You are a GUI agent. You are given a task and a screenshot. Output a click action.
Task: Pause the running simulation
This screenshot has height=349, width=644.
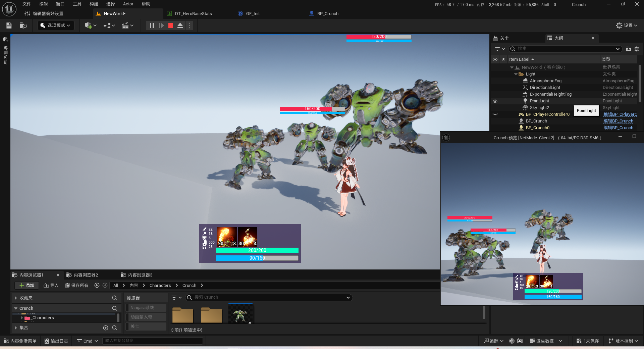(152, 26)
